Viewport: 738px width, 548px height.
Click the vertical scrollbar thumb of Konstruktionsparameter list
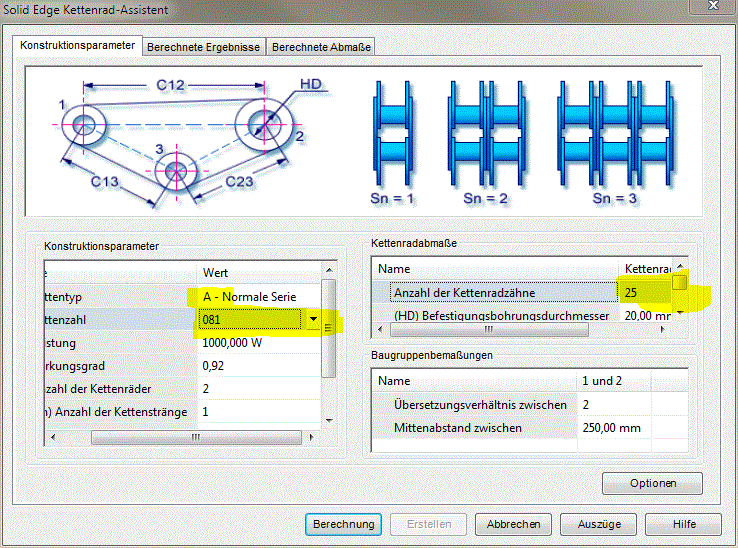click(329, 328)
